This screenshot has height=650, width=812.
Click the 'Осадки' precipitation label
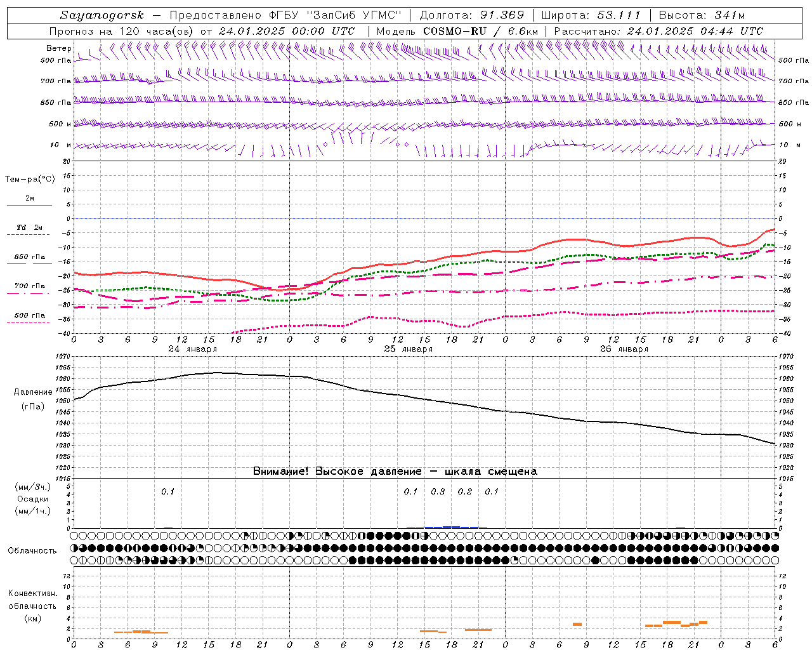pyautogui.click(x=33, y=499)
